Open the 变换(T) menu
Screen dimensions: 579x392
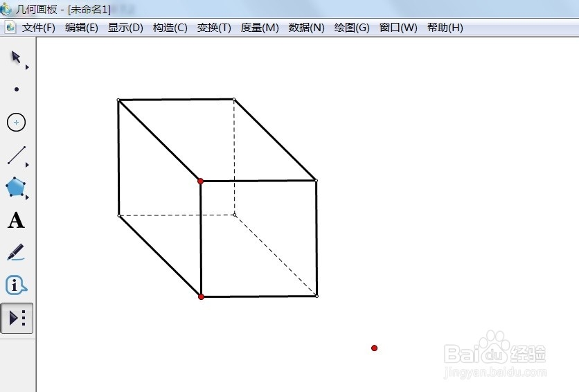[x=214, y=28]
